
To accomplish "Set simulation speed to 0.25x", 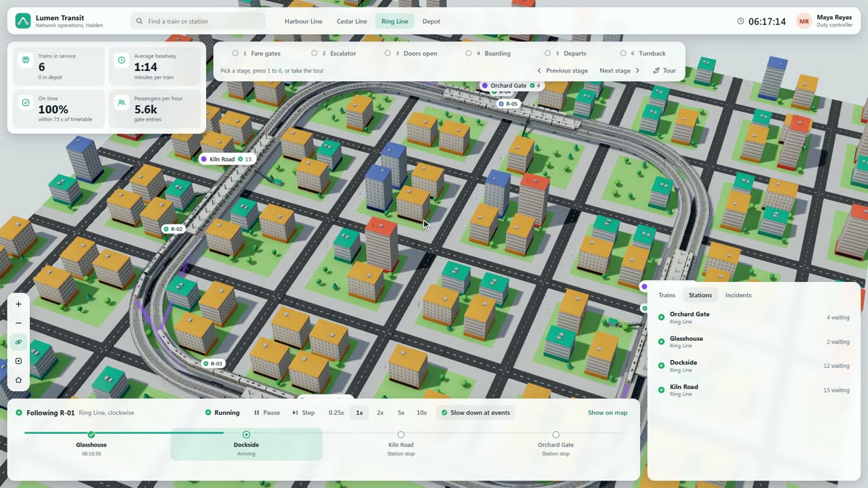I will [x=336, y=413].
